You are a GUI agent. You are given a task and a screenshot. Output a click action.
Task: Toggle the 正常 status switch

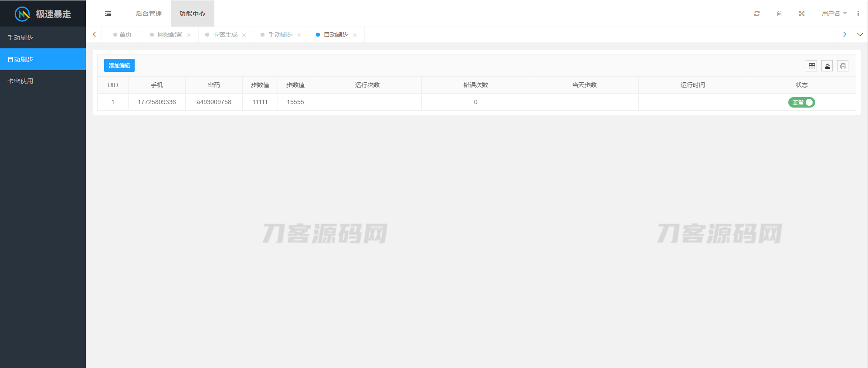[x=801, y=102]
